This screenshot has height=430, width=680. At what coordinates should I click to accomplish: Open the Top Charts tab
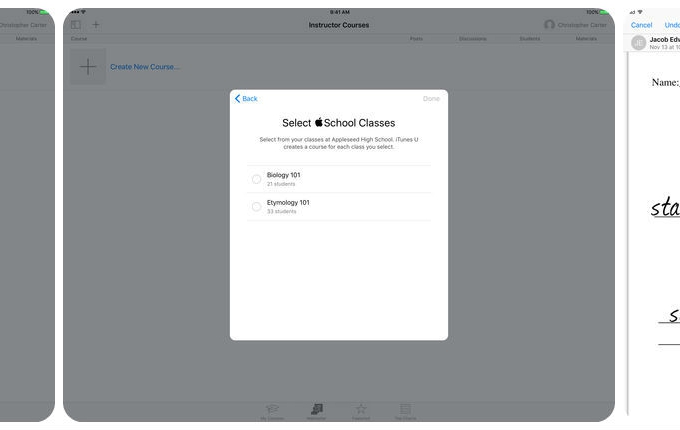(405, 411)
